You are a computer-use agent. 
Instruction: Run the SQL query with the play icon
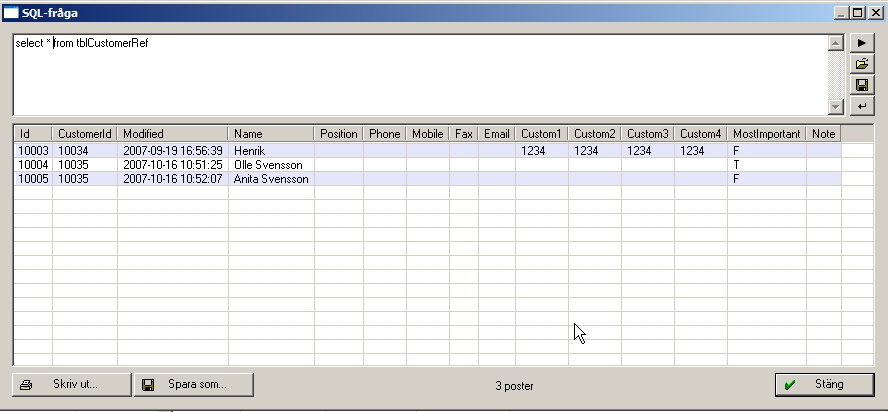(861, 43)
